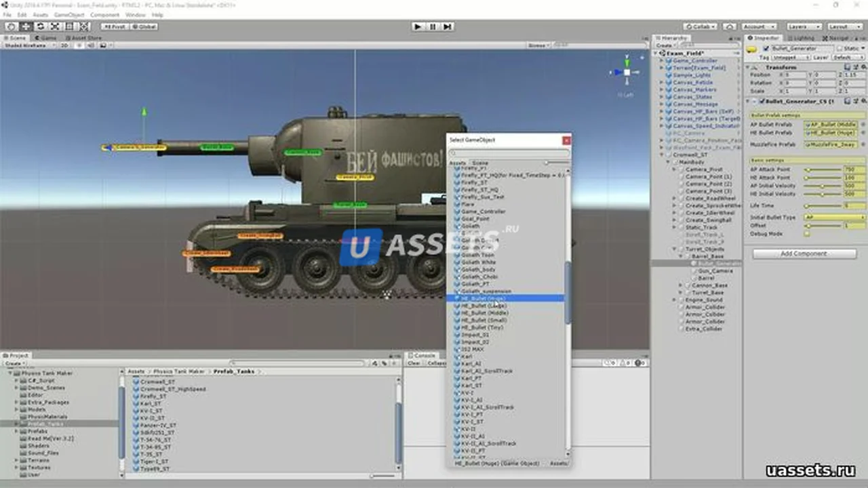The width and height of the screenshot is (868, 488).
Task: Adjust Life Time slider
Action: (x=823, y=205)
